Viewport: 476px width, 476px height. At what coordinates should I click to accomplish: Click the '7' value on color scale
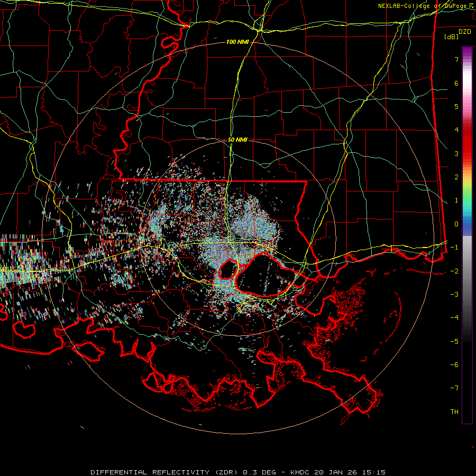click(x=456, y=59)
